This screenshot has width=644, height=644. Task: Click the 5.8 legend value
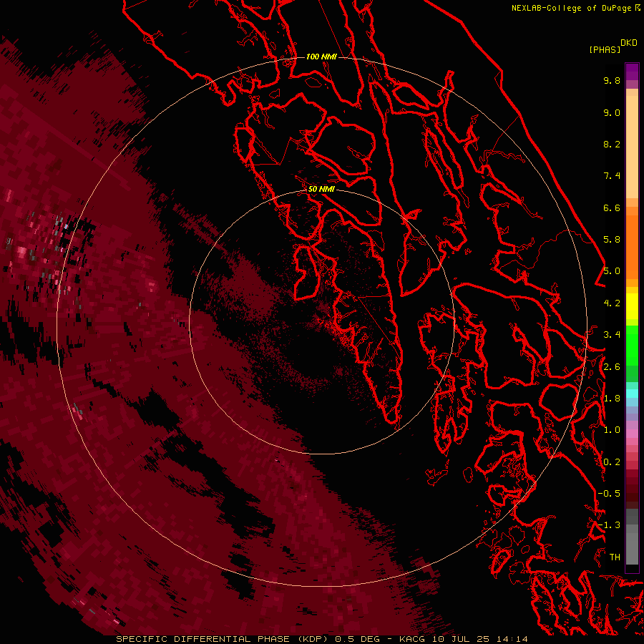[x=612, y=240]
